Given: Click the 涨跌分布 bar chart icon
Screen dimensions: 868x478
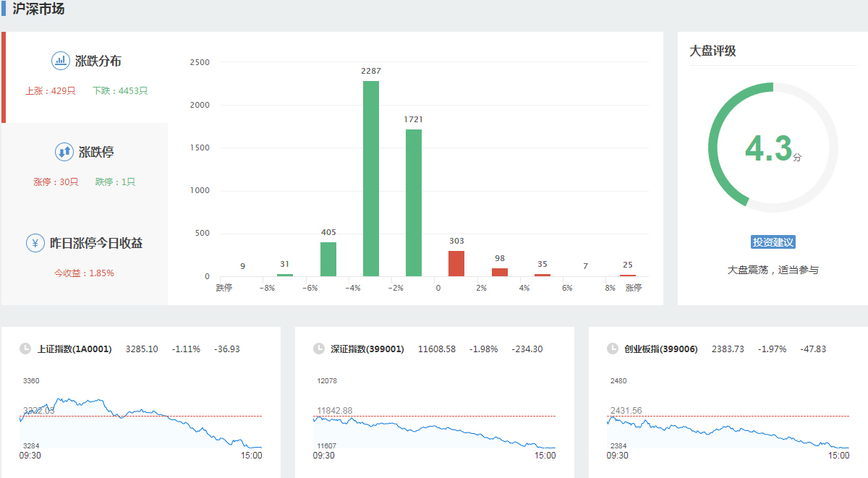Looking at the screenshot, I should coord(61,61).
